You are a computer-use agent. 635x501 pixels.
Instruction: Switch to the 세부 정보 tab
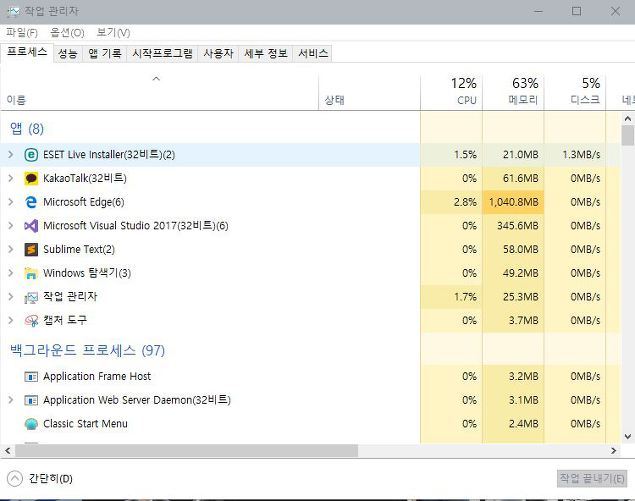[x=266, y=53]
